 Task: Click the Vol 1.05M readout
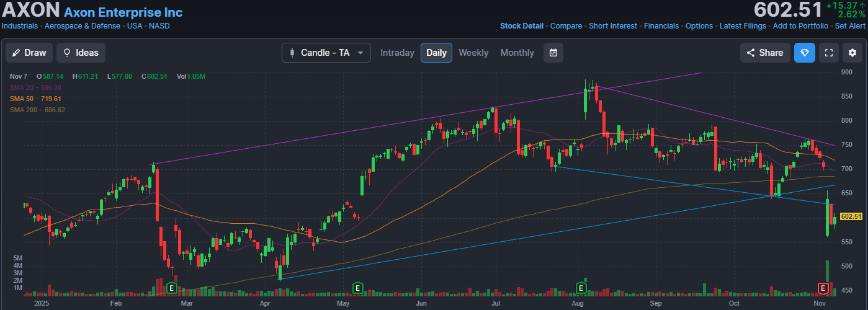(x=190, y=76)
